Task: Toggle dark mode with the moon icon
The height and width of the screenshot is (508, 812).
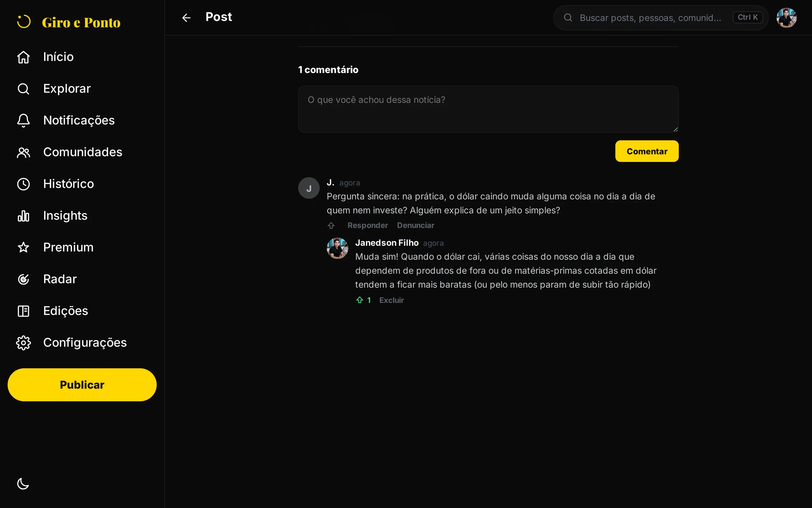Action: 23,484
